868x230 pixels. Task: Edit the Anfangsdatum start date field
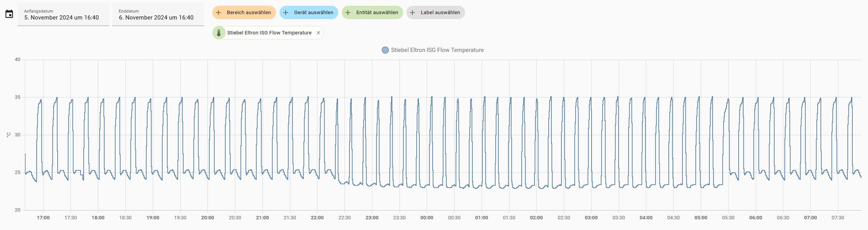pos(63,15)
